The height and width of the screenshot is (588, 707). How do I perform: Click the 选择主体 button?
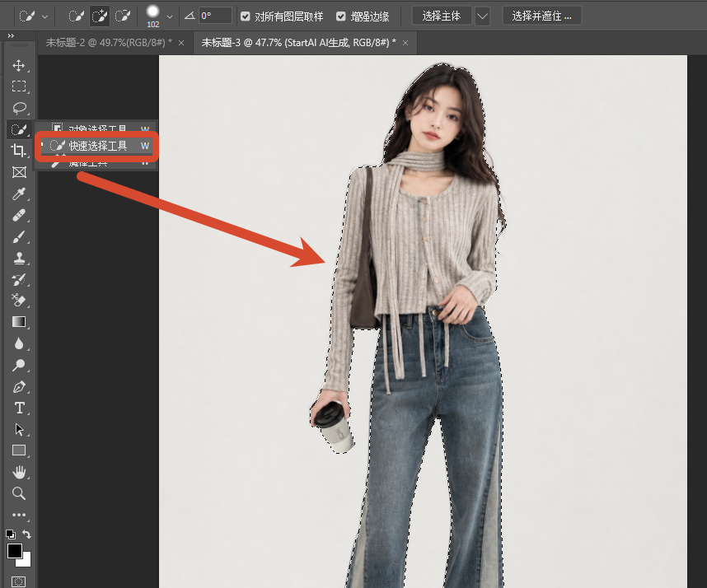tap(442, 16)
